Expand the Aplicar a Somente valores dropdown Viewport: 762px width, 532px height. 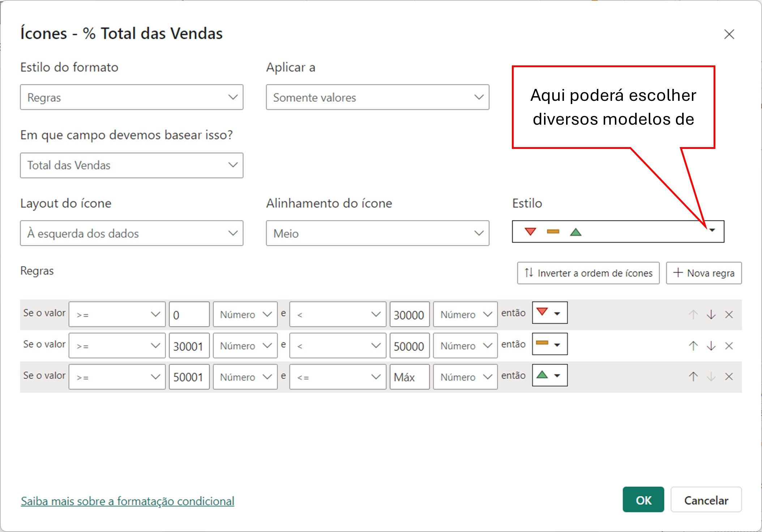coord(377,97)
